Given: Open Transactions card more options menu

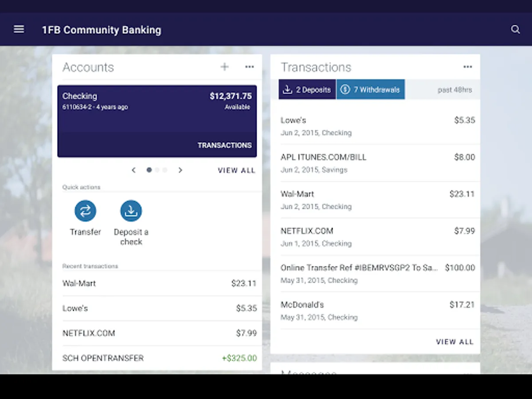Looking at the screenshot, I should [x=468, y=67].
